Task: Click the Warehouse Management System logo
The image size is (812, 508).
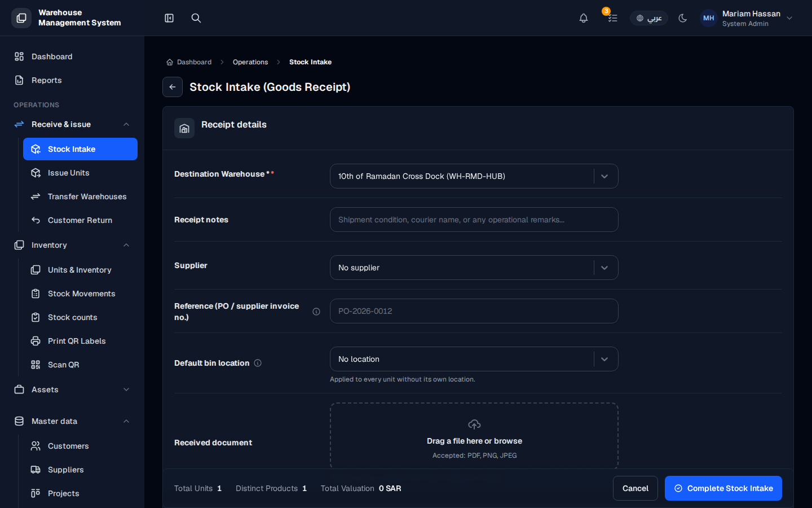Action: click(x=21, y=18)
